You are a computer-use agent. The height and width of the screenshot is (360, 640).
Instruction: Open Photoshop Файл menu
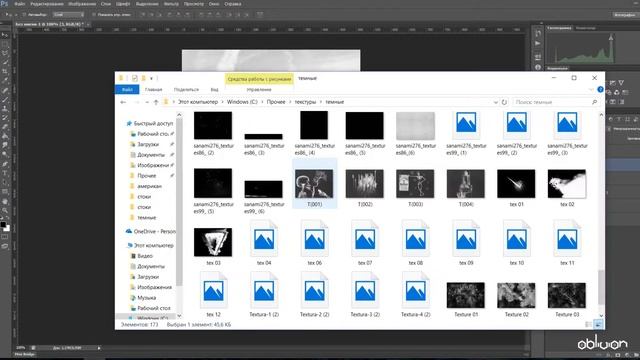20,4
